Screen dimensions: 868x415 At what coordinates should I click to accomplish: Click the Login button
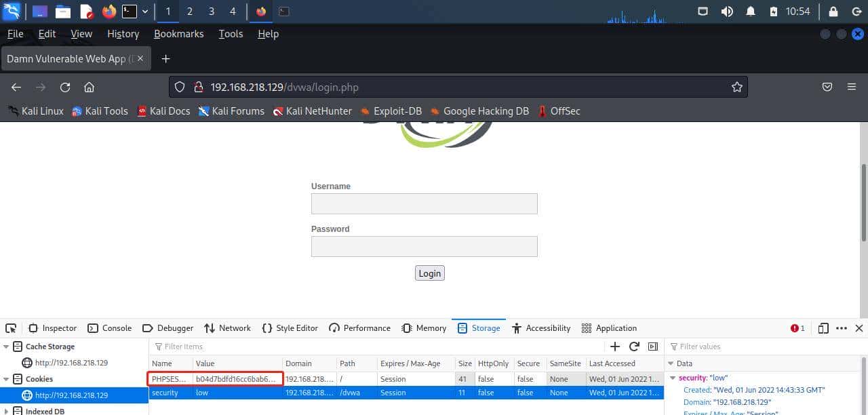pos(430,273)
